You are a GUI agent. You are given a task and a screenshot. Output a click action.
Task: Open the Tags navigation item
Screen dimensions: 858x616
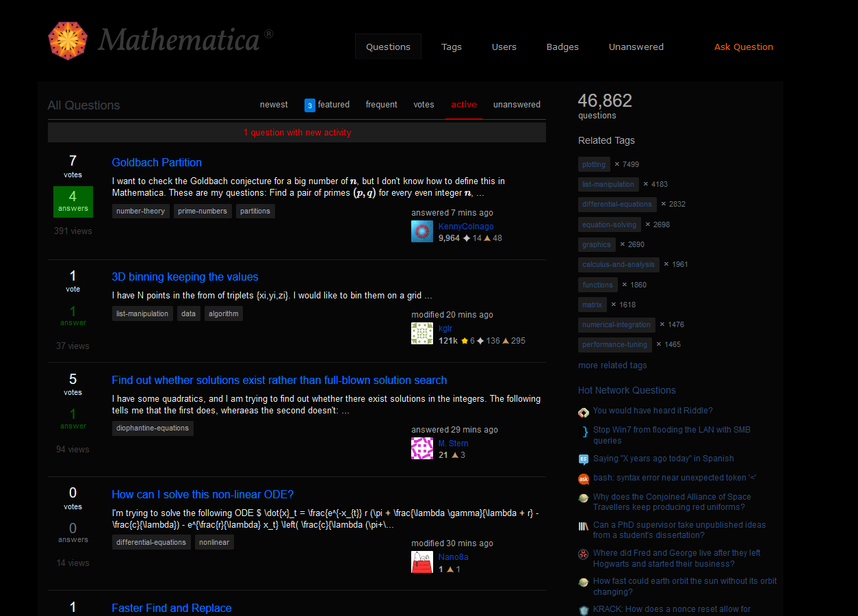(x=452, y=47)
